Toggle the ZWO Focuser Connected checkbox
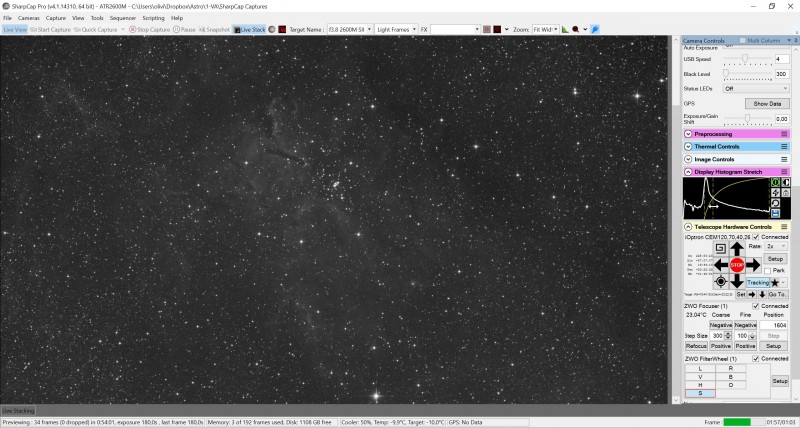800x428 pixels. [756, 306]
